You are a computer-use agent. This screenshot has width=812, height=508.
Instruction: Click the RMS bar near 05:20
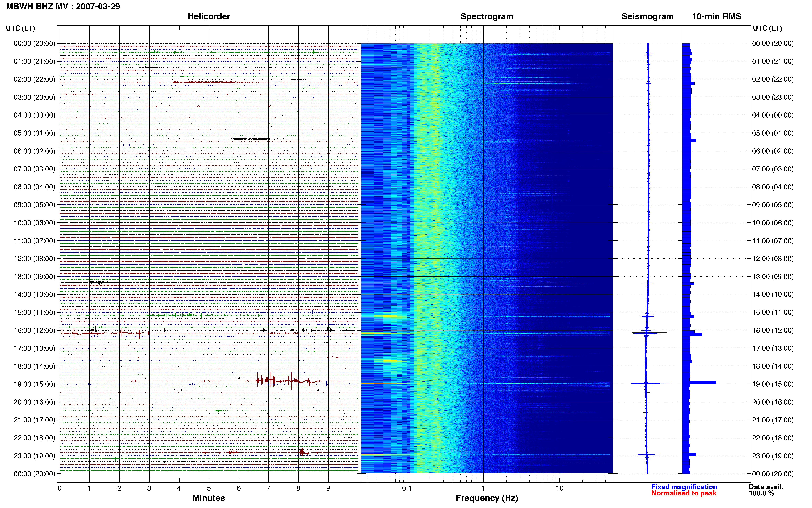point(689,140)
